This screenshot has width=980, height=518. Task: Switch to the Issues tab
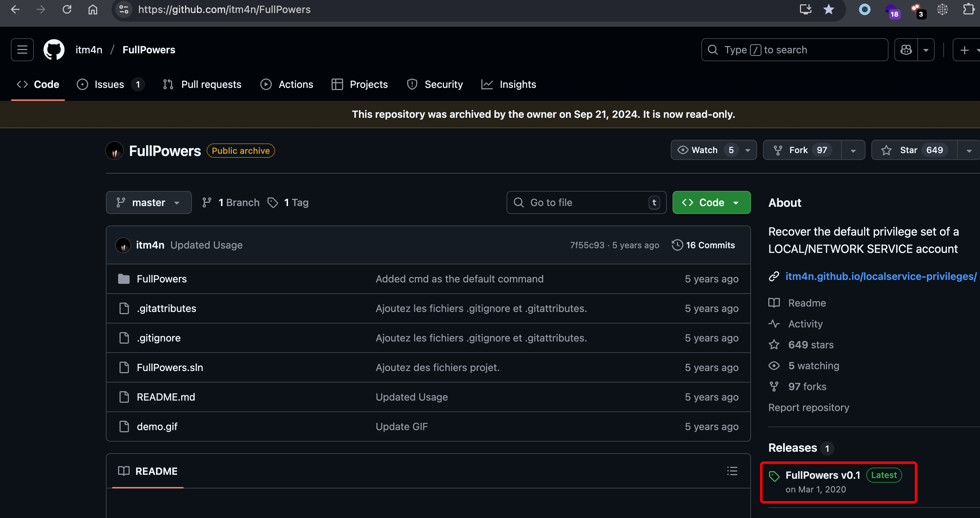point(109,84)
